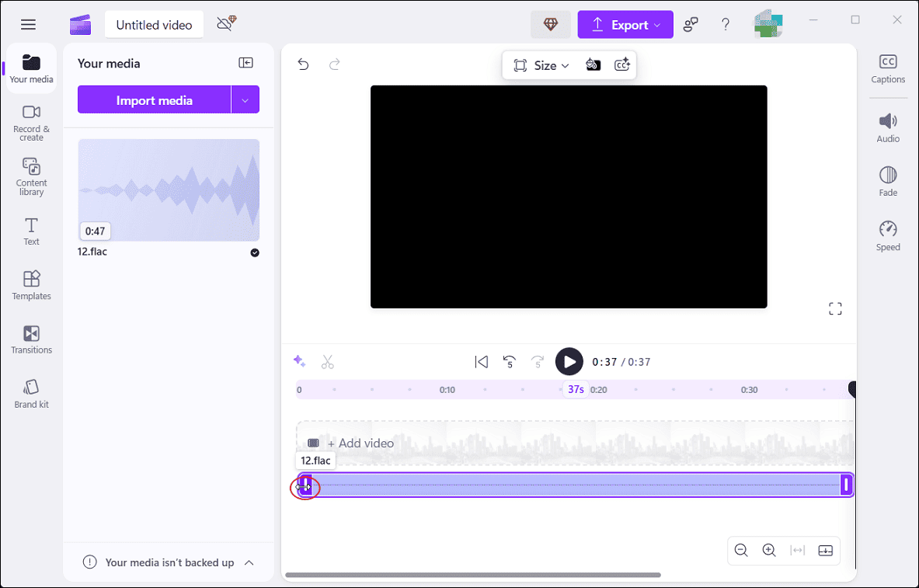Select the Your media tab
The image size is (919, 588).
coord(32,68)
